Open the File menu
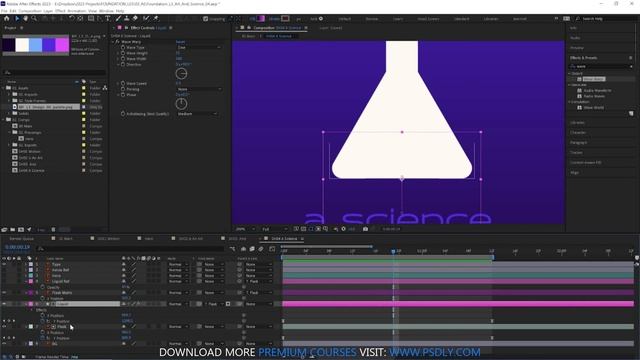Viewport: 640px width, 360px height. tap(4, 11)
